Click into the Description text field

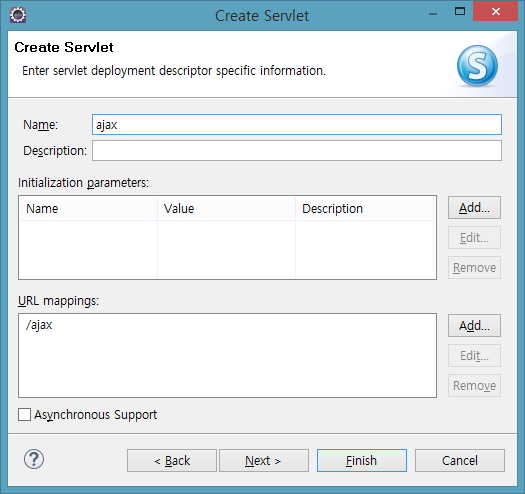point(297,151)
